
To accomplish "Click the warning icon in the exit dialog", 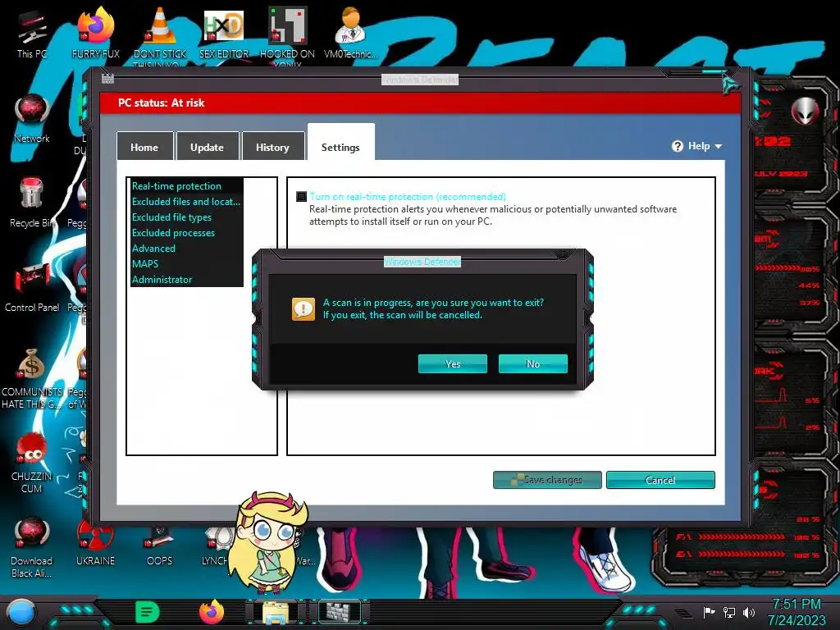I will 304,309.
